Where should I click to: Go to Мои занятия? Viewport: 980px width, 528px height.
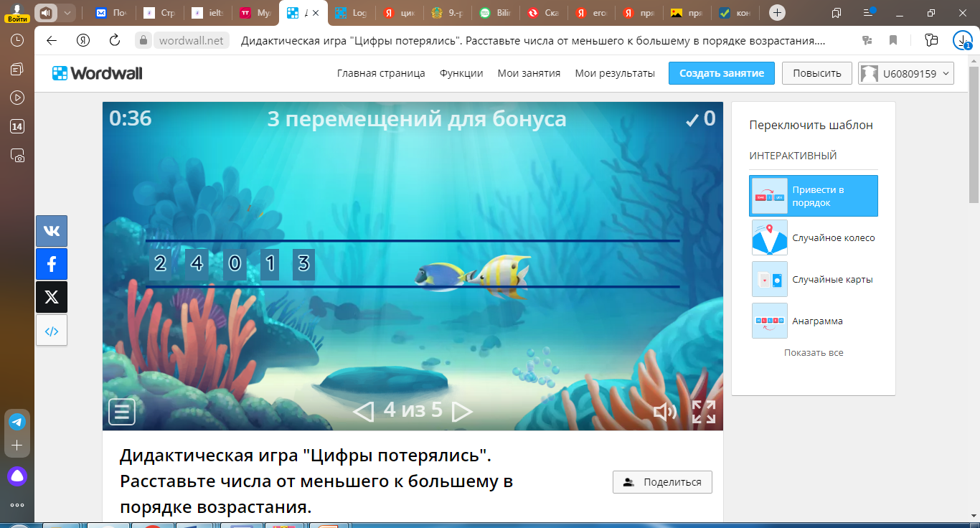529,73
